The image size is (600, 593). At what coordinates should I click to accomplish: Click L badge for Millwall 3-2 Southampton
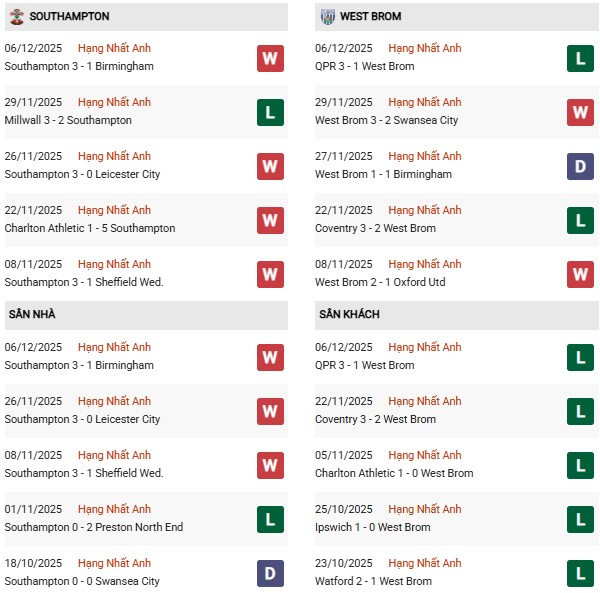click(x=270, y=112)
